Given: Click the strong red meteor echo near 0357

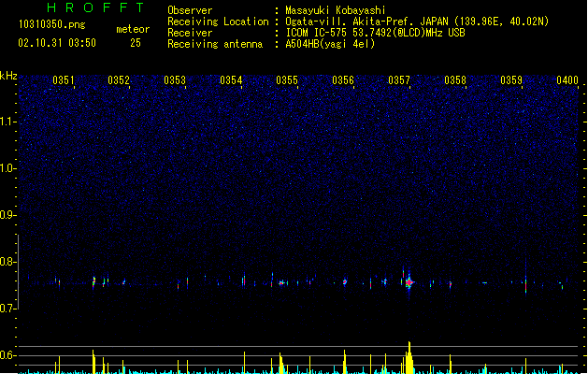Looking at the screenshot, I should tap(409, 282).
